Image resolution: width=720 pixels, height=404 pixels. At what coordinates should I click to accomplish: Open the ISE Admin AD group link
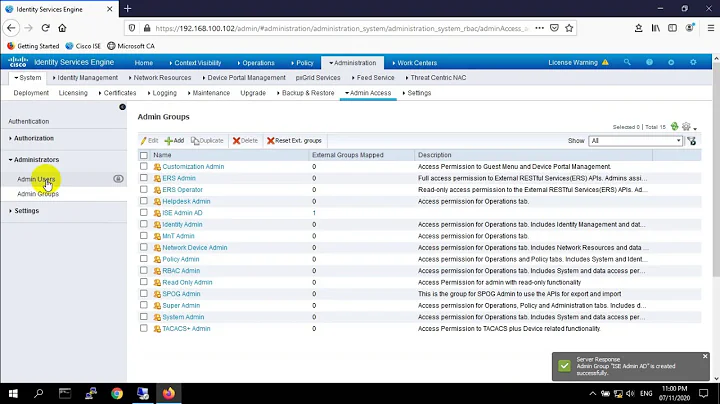(x=182, y=213)
